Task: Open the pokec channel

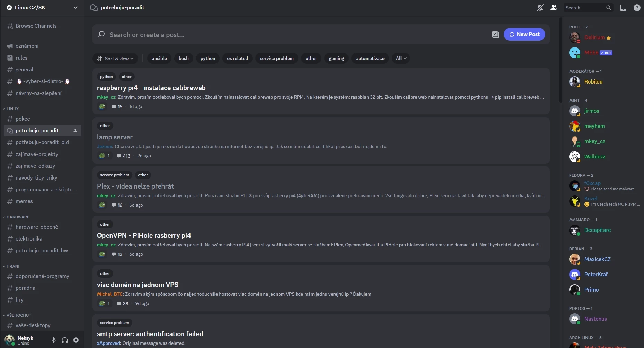Action: click(x=42, y=119)
